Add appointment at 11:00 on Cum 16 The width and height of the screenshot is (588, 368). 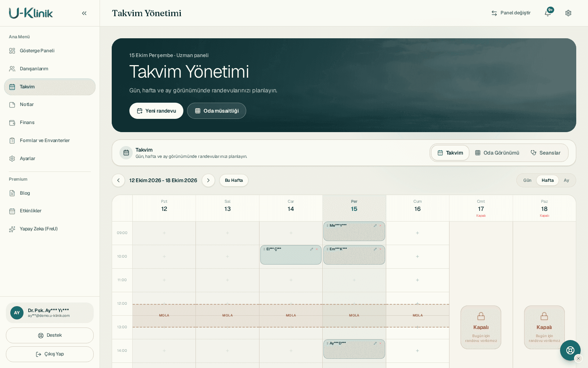point(417,280)
